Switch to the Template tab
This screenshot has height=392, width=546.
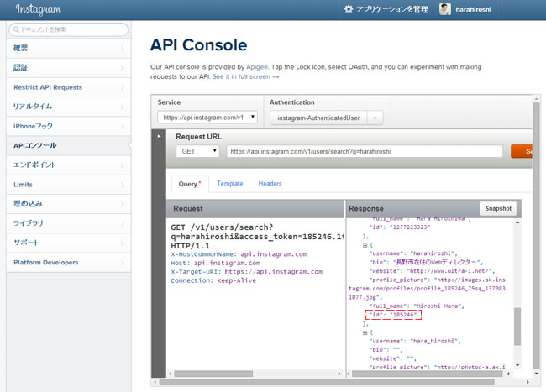click(230, 184)
